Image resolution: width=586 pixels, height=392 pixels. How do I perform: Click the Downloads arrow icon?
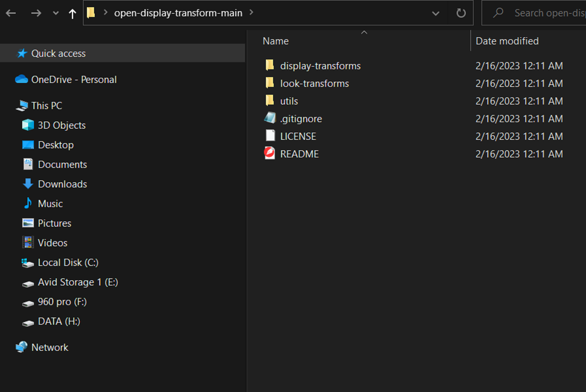[x=27, y=183]
